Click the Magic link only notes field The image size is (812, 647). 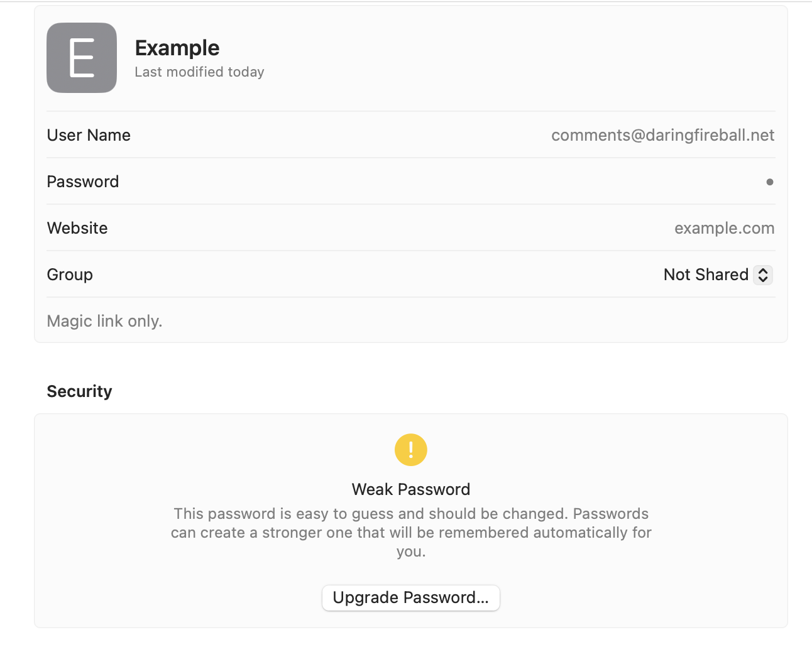click(105, 321)
